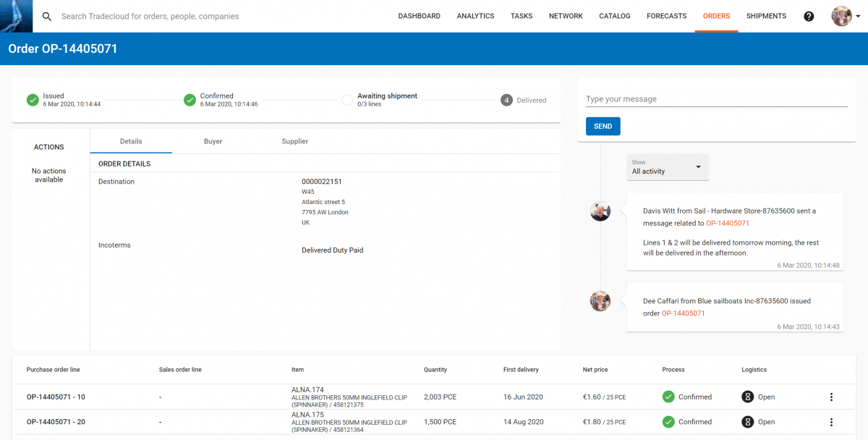Viewport: 868px width, 440px height.
Task: Click Dee Caffari's profile picture
Action: 600,301
